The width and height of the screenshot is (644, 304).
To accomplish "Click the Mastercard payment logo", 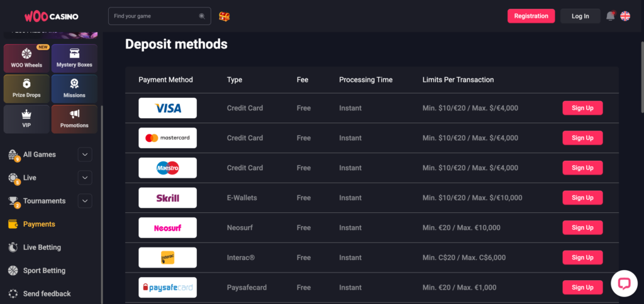I will click(167, 138).
